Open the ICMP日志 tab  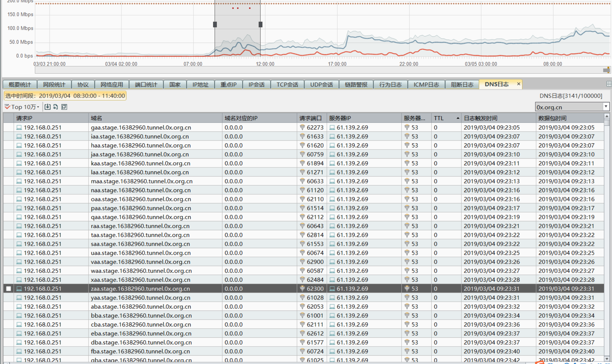426,85
